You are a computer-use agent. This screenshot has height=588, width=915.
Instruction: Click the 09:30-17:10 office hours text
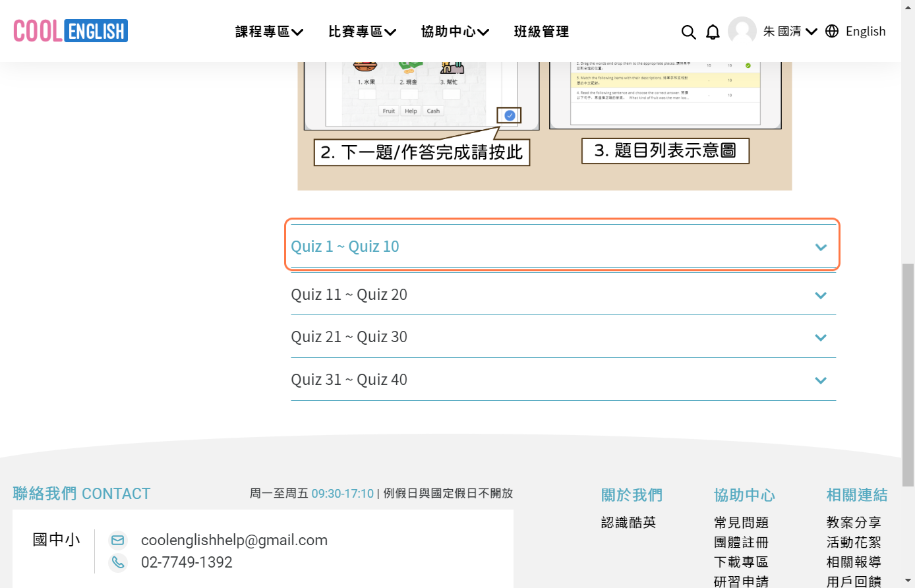point(343,493)
